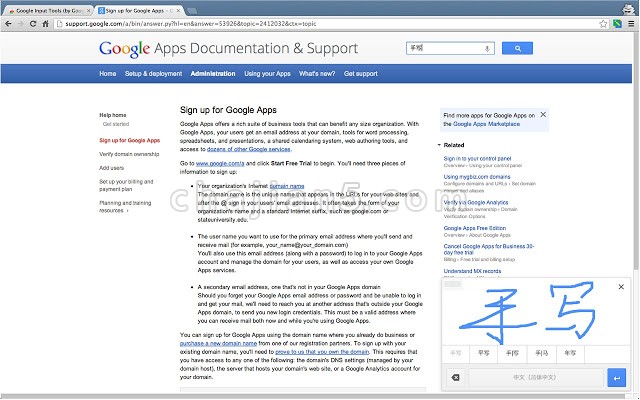Close the Google Input Tools tab

(89, 11)
